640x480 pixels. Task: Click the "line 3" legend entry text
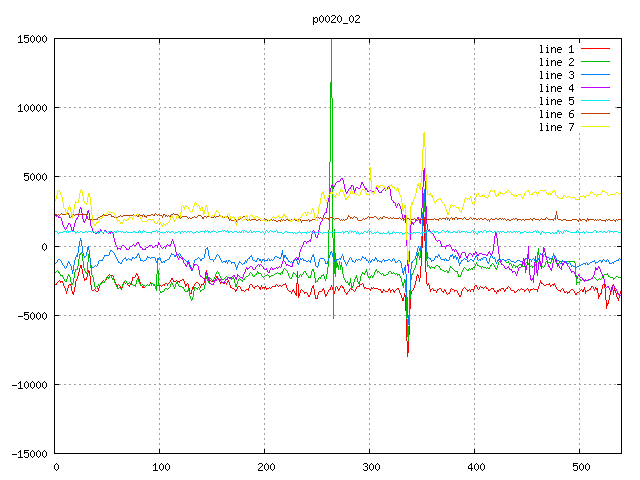pyautogui.click(x=556, y=75)
